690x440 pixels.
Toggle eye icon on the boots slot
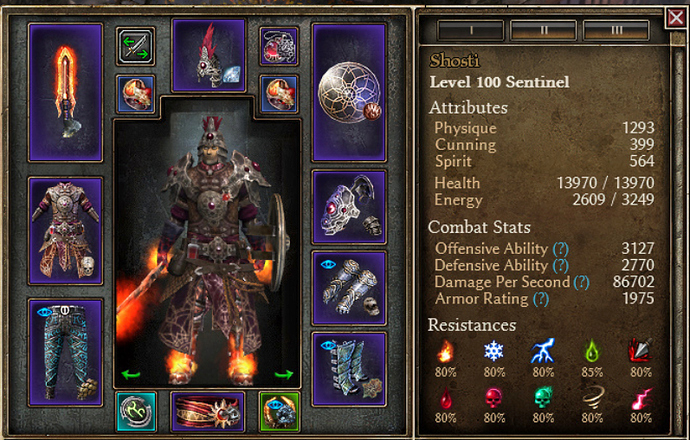click(x=328, y=345)
